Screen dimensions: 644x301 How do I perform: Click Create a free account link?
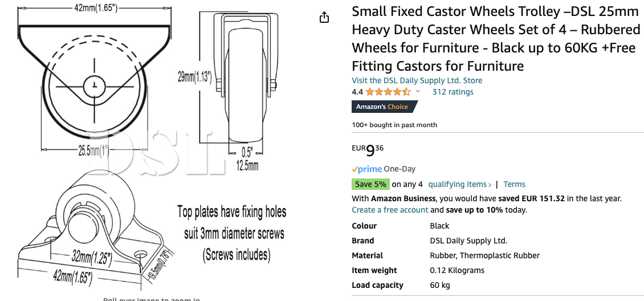point(390,210)
